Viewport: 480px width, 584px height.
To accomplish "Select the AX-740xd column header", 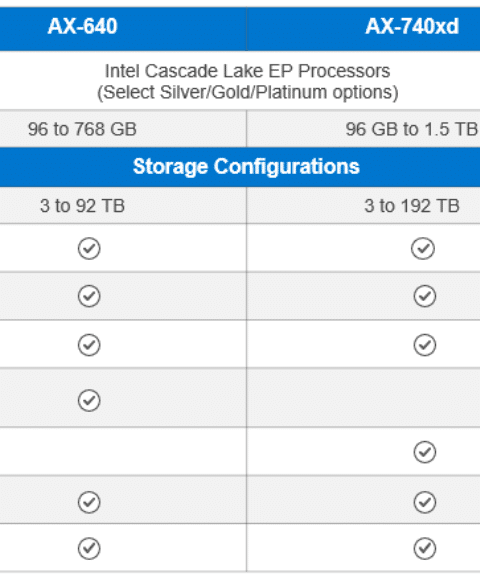I will pos(412,26).
